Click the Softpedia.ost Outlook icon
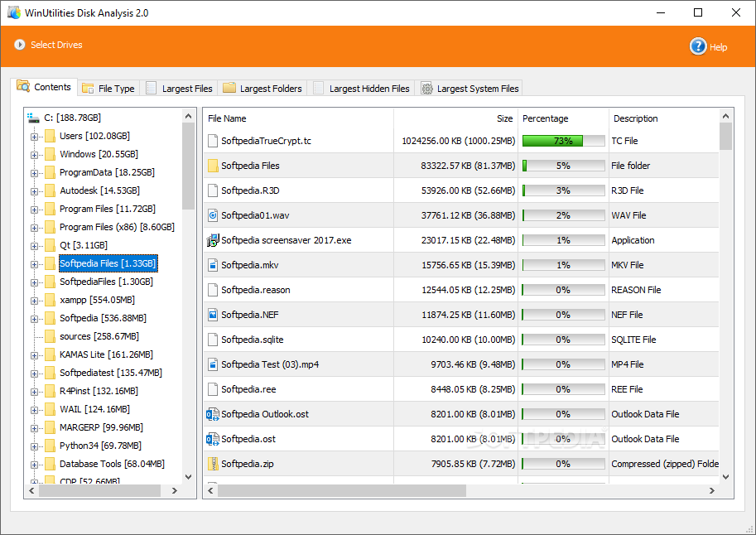Viewport: 756px width, 535px height. 213,439
